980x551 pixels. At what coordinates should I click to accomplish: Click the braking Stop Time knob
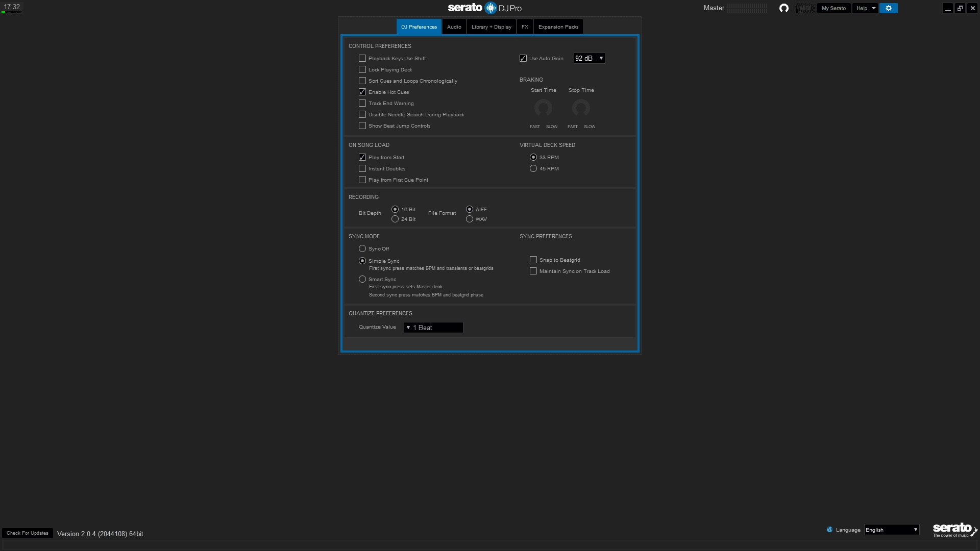click(581, 108)
